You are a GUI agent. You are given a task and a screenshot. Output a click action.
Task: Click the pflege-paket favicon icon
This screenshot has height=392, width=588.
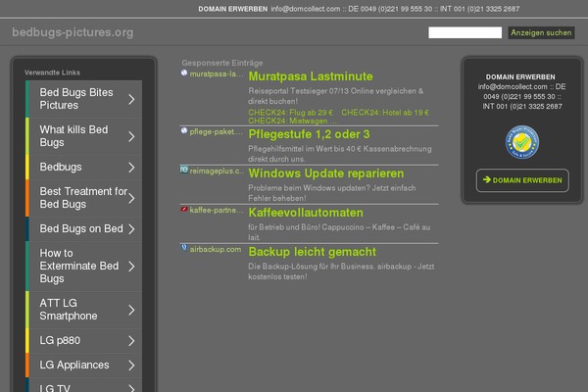coord(184,130)
